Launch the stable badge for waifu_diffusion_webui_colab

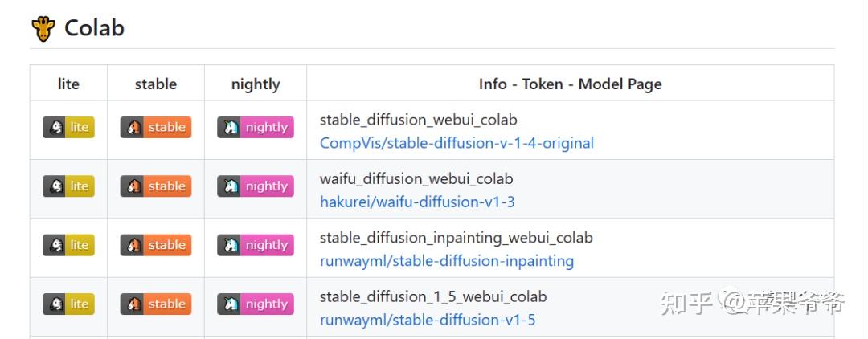click(156, 186)
